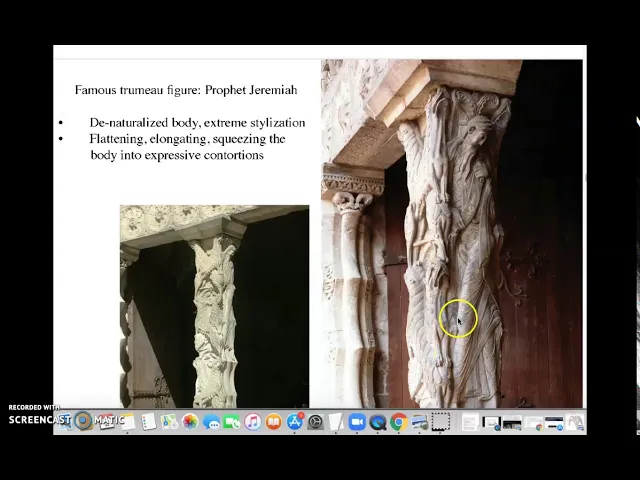Viewport: 640px width, 480px height.
Task: Open the App Store with notification badge
Action: [295, 422]
